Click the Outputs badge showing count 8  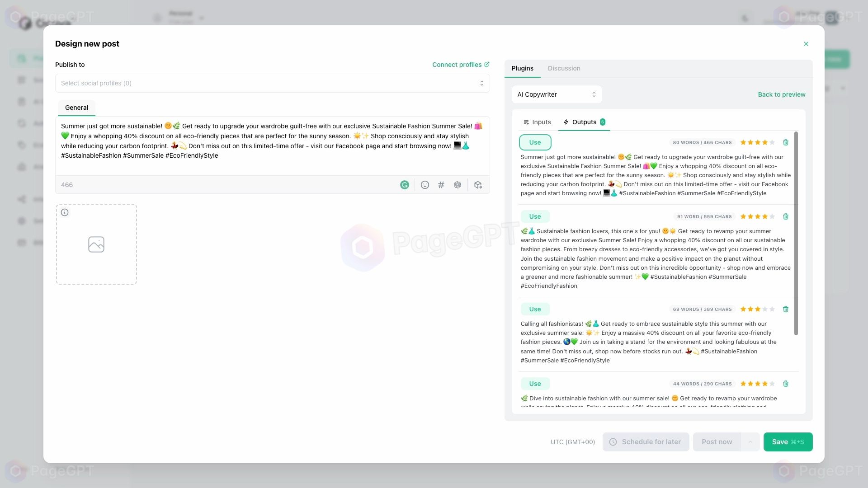(604, 122)
